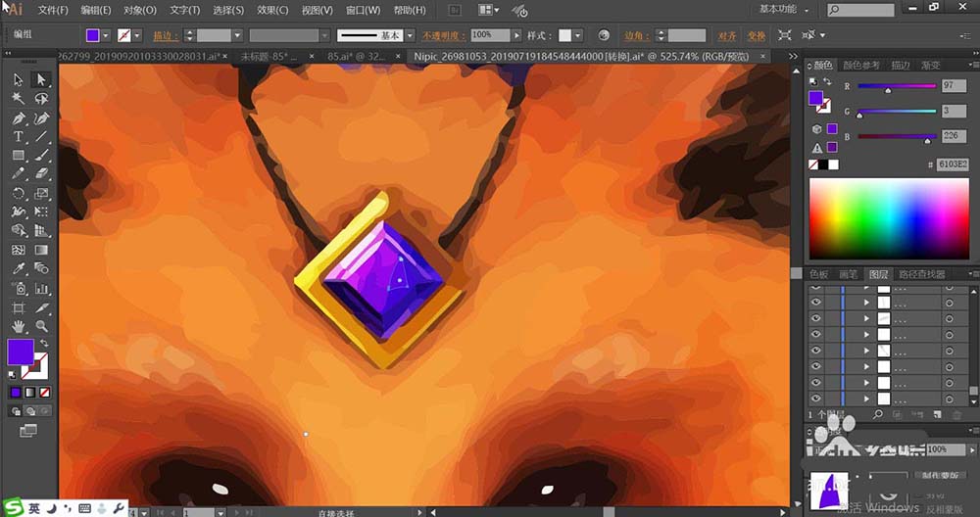
Task: Open the 文件(F) menu
Action: 53,10
